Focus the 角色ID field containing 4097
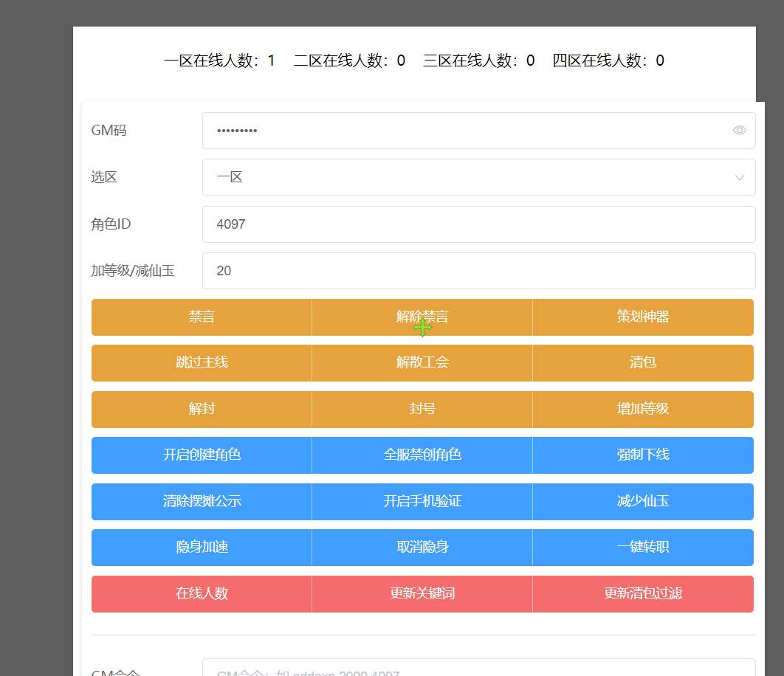This screenshot has height=676, width=784. (x=478, y=224)
